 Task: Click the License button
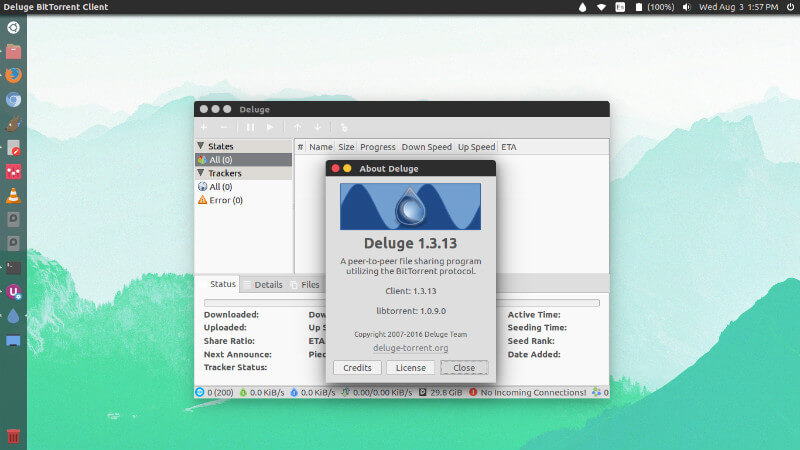411,368
